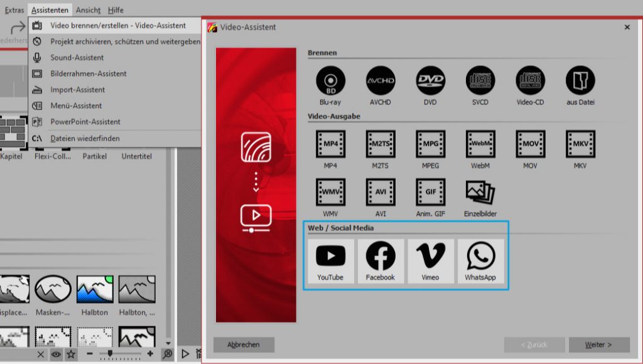Screen dimensions: 643x364
Task: Adjust the thumbnail size slider handle
Action: point(111,354)
